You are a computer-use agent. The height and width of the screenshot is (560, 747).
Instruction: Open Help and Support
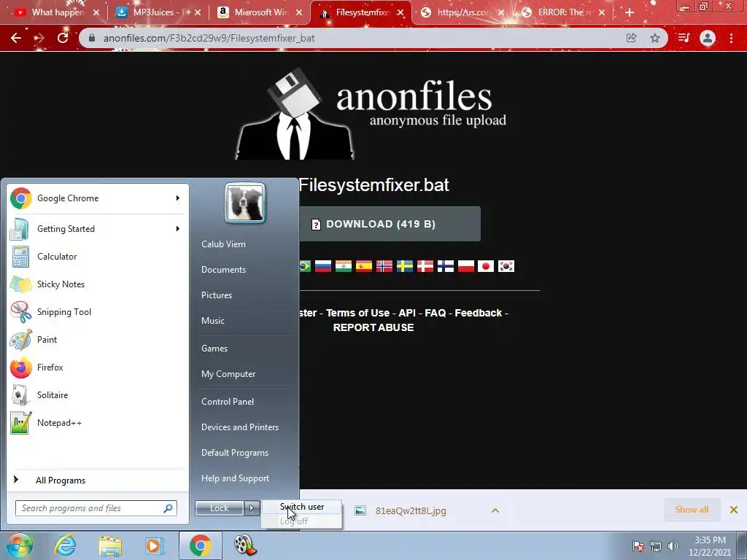coord(235,478)
